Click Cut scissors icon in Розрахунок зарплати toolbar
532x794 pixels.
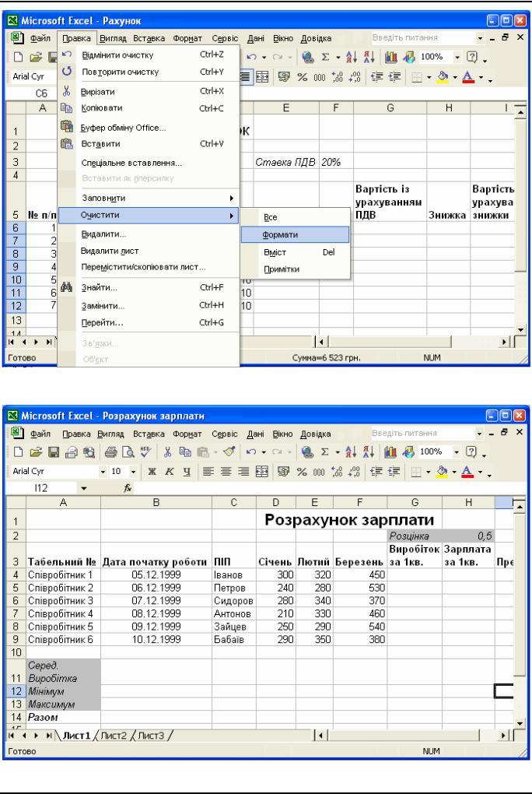tap(167, 451)
